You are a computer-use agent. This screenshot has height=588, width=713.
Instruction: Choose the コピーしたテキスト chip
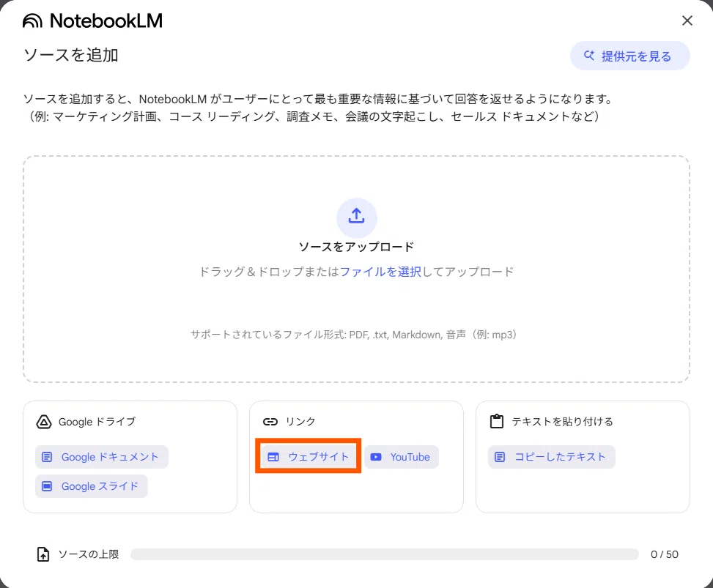tap(552, 457)
